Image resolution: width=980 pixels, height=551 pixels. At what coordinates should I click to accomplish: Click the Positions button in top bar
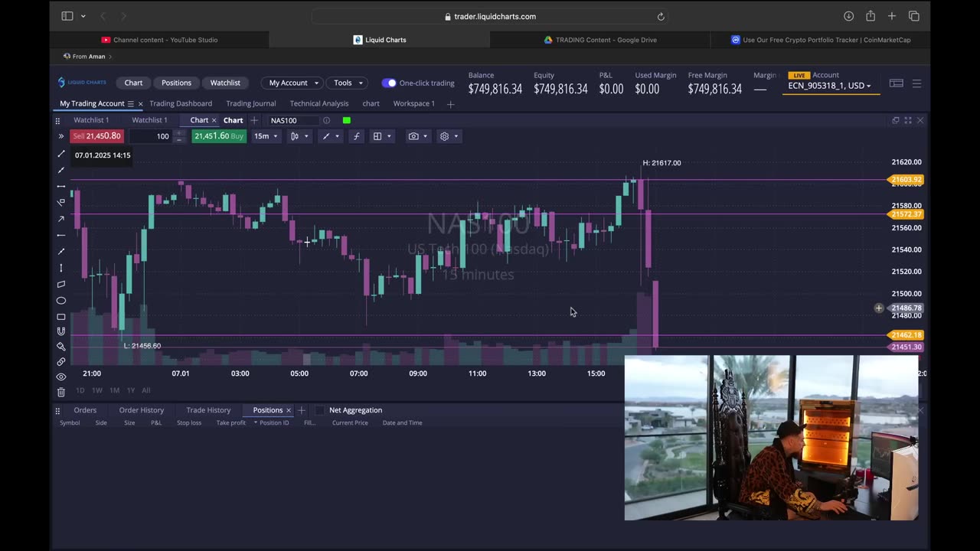pyautogui.click(x=176, y=83)
